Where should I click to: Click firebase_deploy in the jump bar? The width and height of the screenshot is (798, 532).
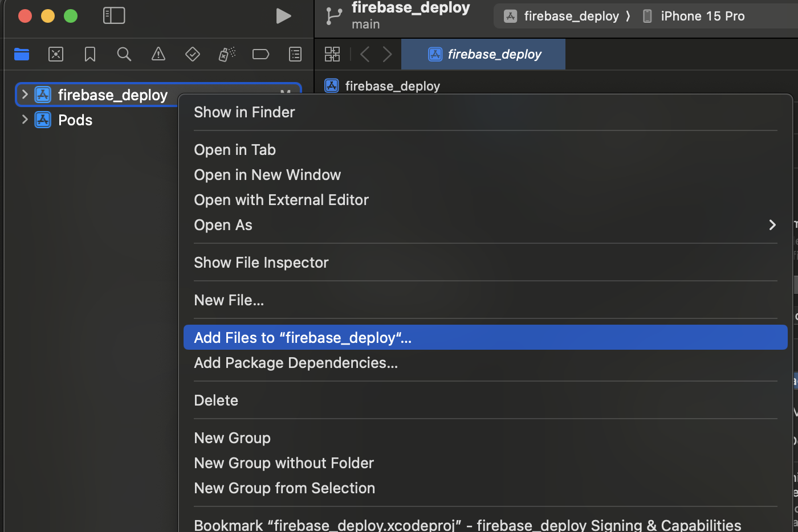[393, 86]
